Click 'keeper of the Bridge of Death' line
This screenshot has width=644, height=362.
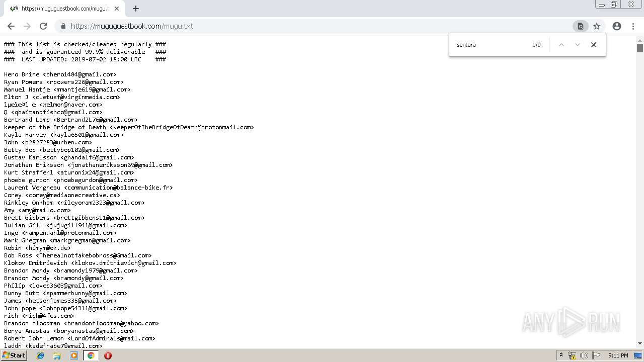click(x=129, y=127)
